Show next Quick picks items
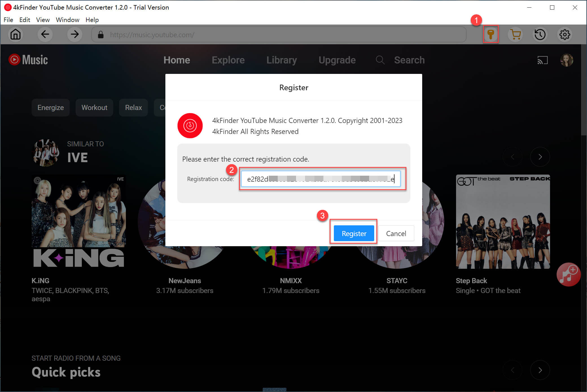 [x=540, y=370]
